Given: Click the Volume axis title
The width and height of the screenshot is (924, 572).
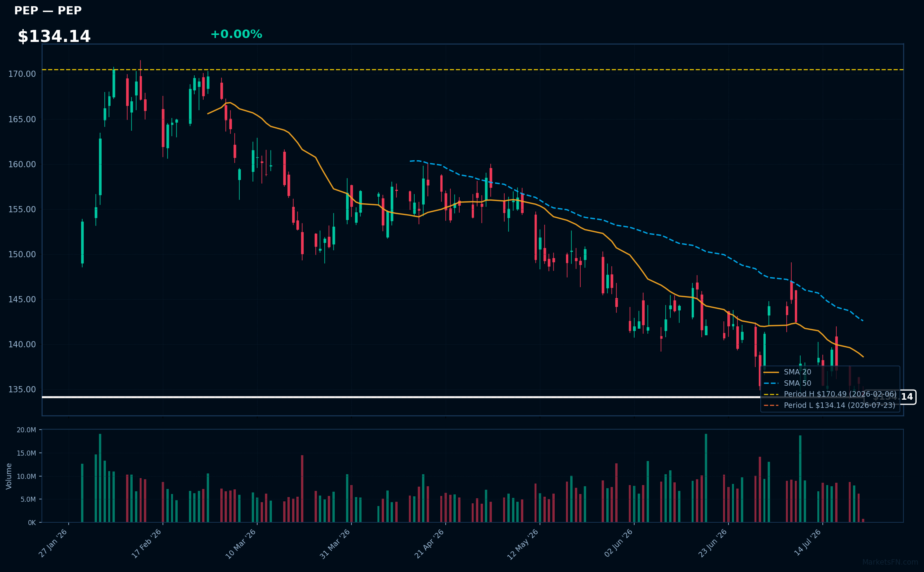Looking at the screenshot, I should (x=9, y=476).
